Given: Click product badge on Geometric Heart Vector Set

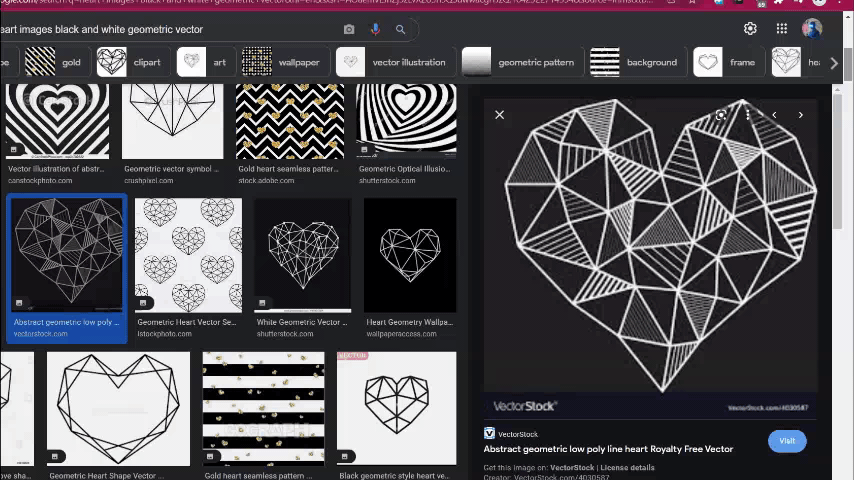Looking at the screenshot, I should tap(143, 303).
